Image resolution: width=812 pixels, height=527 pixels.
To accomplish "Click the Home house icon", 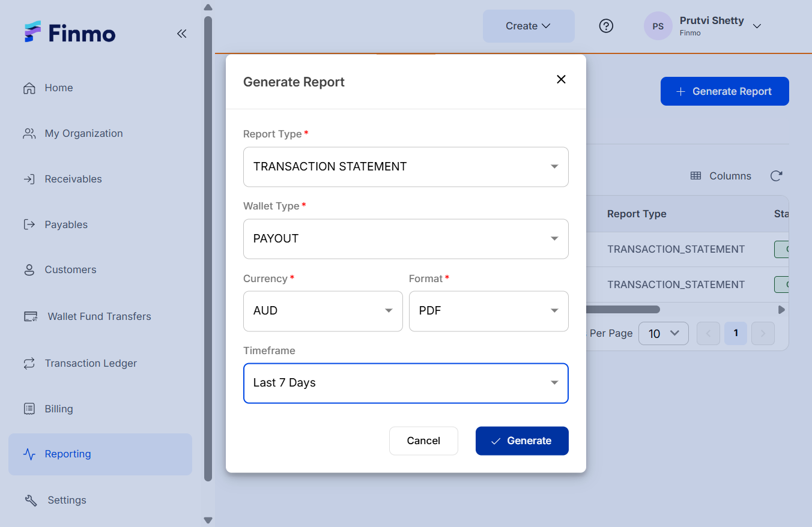I will (29, 88).
